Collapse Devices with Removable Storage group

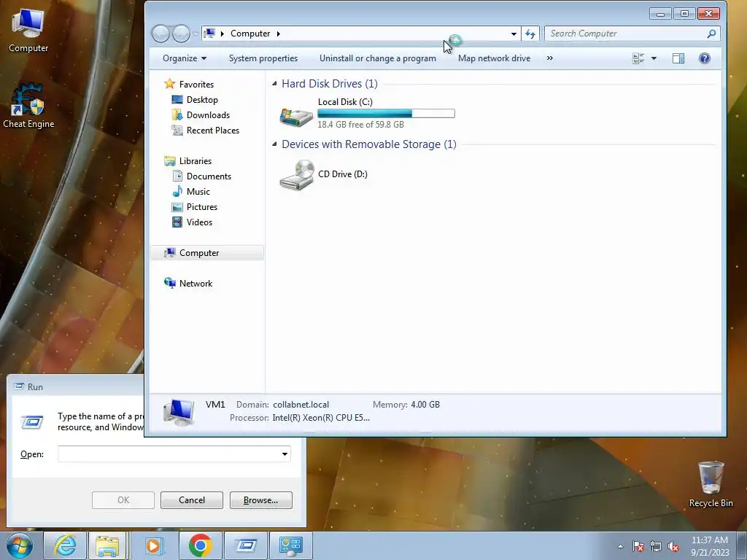(274, 144)
